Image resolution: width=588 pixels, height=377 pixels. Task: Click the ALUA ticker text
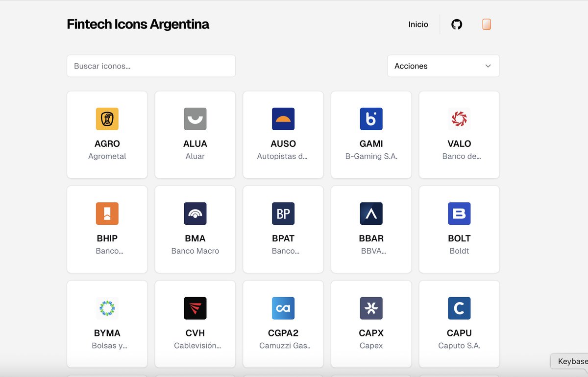click(195, 144)
